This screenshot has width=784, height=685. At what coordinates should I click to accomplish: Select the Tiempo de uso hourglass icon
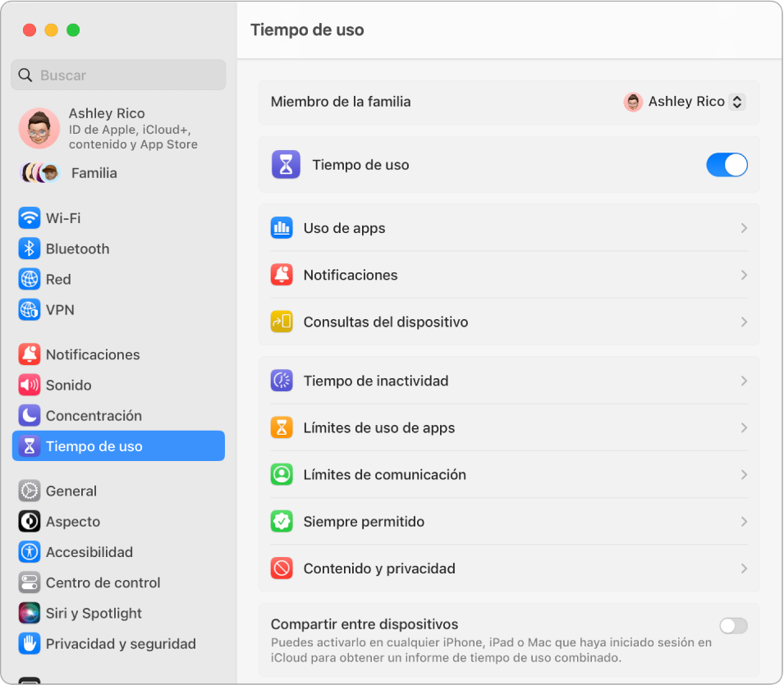coord(283,164)
